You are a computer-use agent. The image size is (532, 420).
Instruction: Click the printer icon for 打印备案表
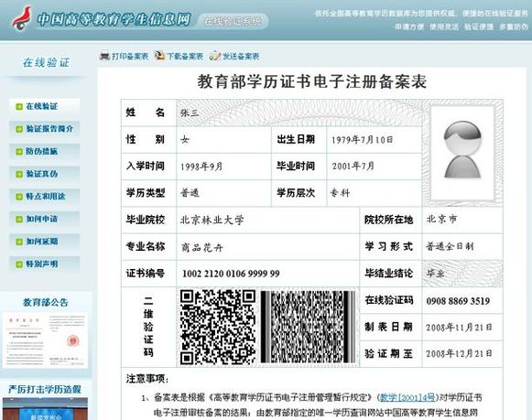(x=104, y=55)
